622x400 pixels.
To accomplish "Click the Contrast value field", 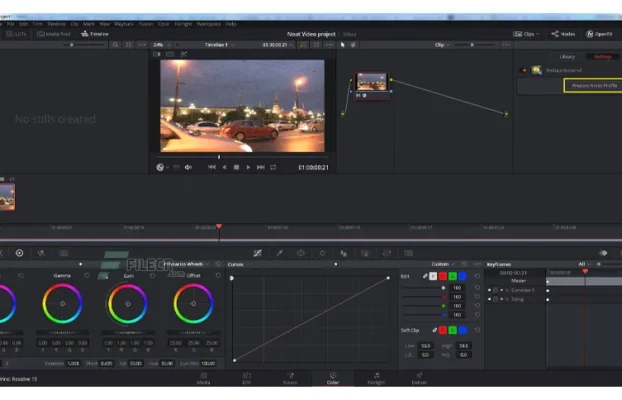I will point(73,363).
